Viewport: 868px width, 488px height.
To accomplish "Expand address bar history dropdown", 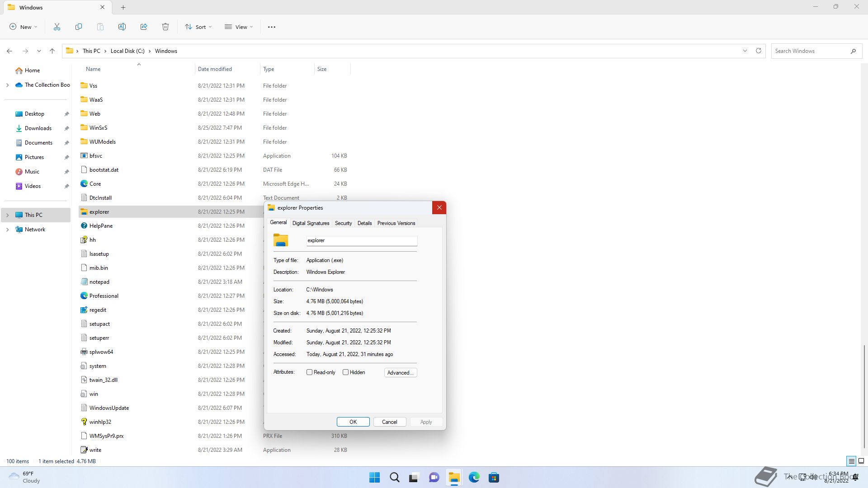I will click(x=745, y=51).
